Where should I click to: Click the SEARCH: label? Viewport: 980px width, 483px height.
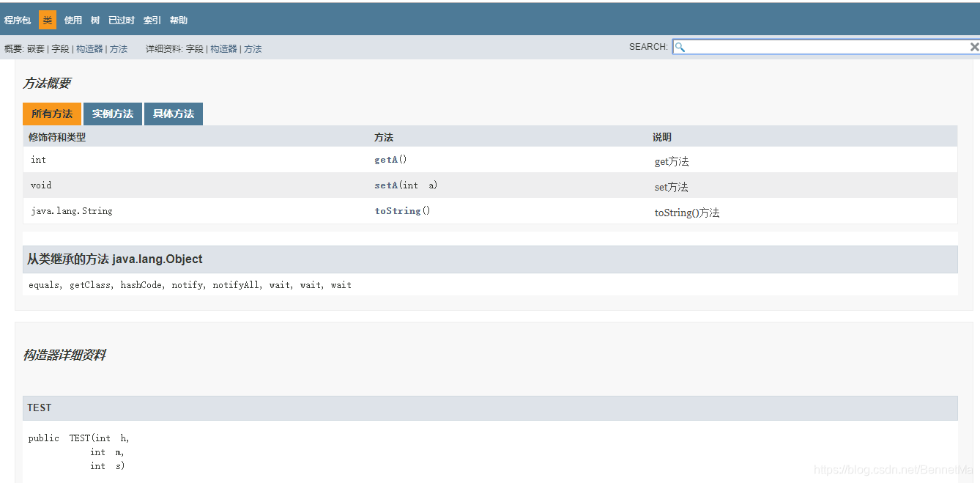point(648,47)
